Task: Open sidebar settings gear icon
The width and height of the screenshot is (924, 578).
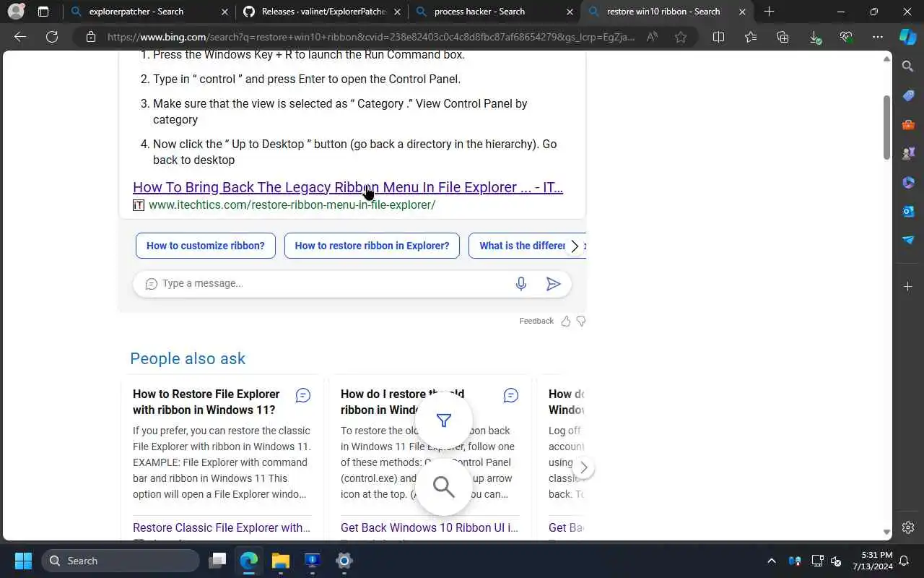Action: (908, 527)
